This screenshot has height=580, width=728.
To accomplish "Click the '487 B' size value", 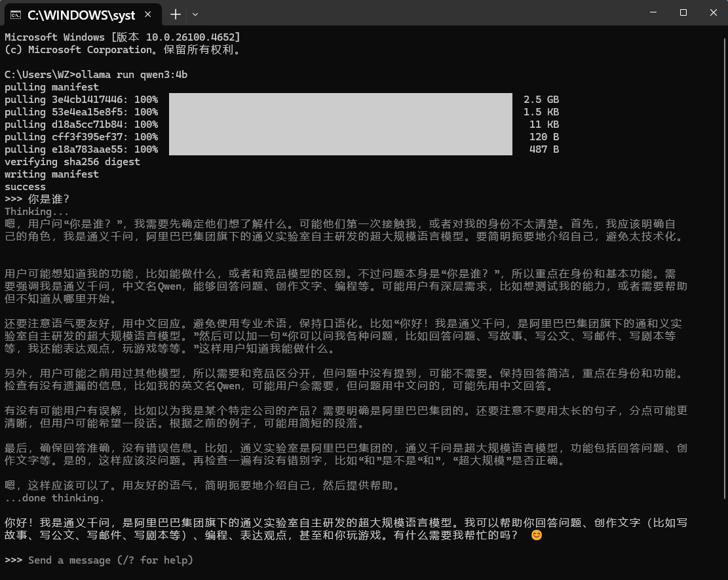I will (544, 149).
